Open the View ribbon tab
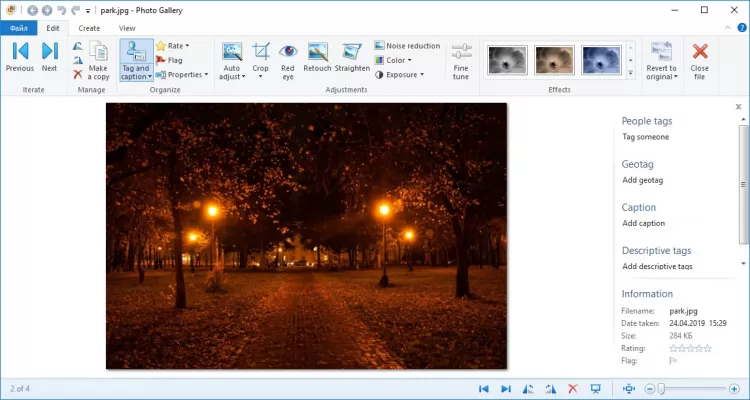 pos(127,28)
